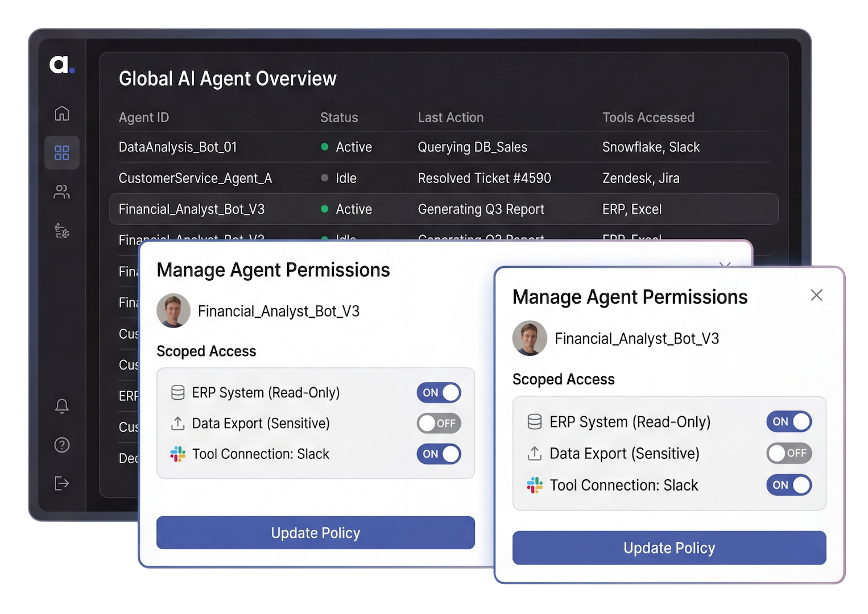Click Slack icon in front permissions dialog
Screen dimensions: 868x614
535,485
